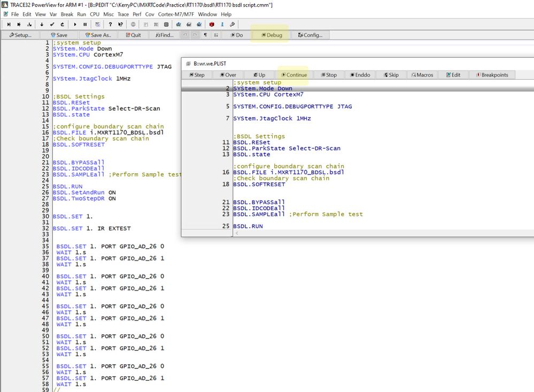Click the Quit button

point(133,35)
